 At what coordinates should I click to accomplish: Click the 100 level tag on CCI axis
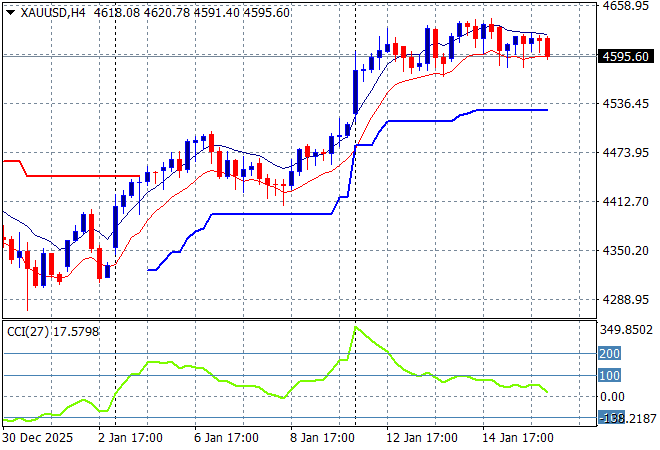click(x=609, y=375)
